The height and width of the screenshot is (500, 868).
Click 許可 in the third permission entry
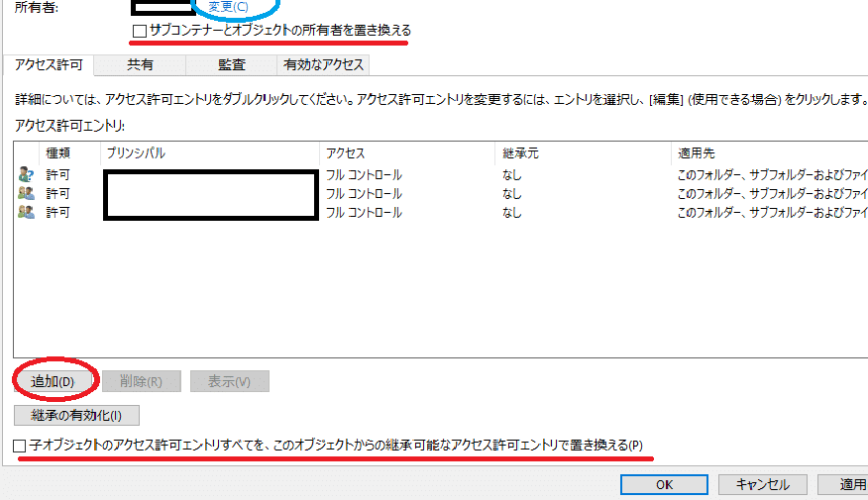(57, 213)
